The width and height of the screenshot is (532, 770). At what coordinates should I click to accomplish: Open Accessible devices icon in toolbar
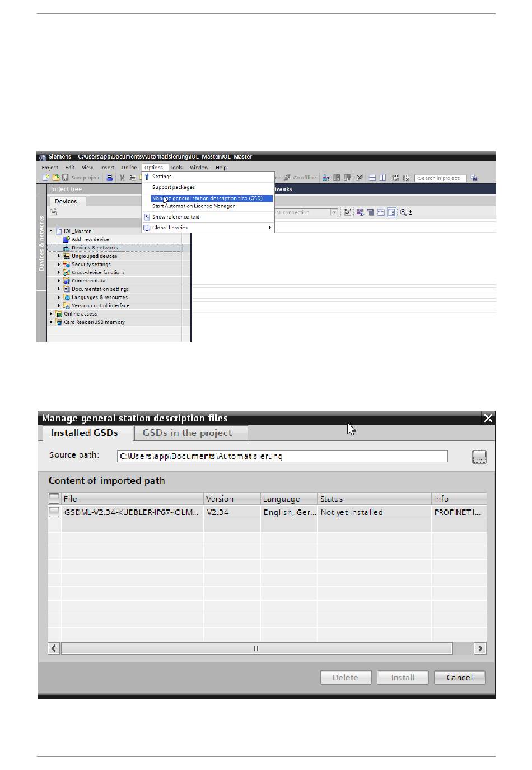[326, 178]
